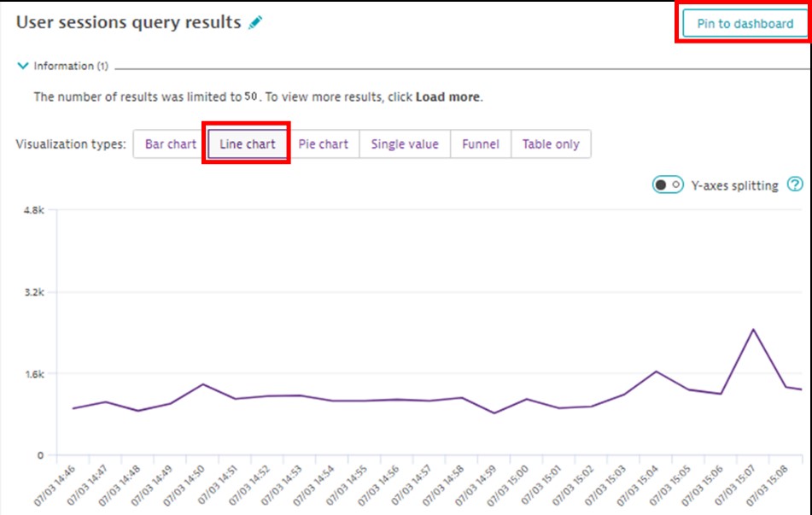
Task: Open Y-axes splitting help via question mark
Action: coord(793,184)
